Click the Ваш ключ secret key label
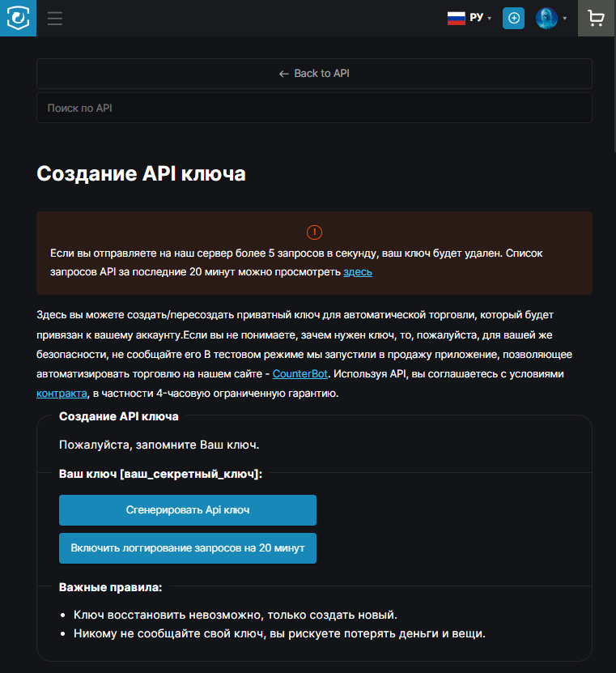Image resolution: width=616 pixels, height=673 pixels. tap(160, 474)
